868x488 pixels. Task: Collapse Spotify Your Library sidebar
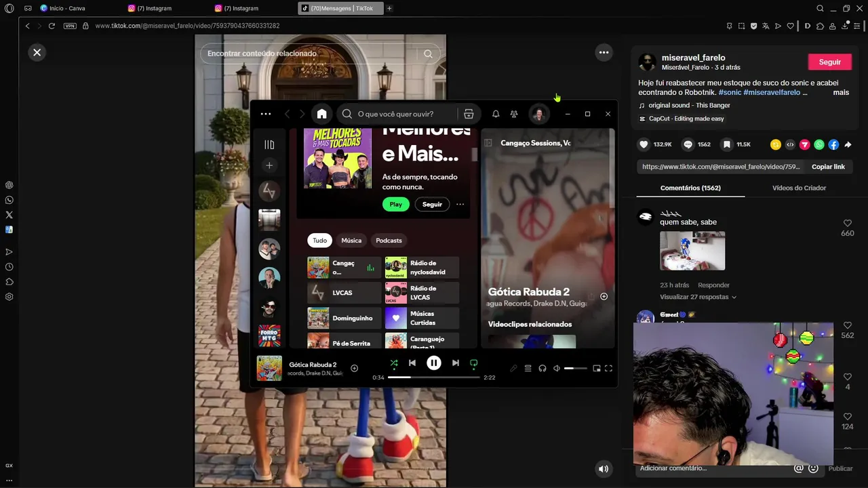point(269,144)
